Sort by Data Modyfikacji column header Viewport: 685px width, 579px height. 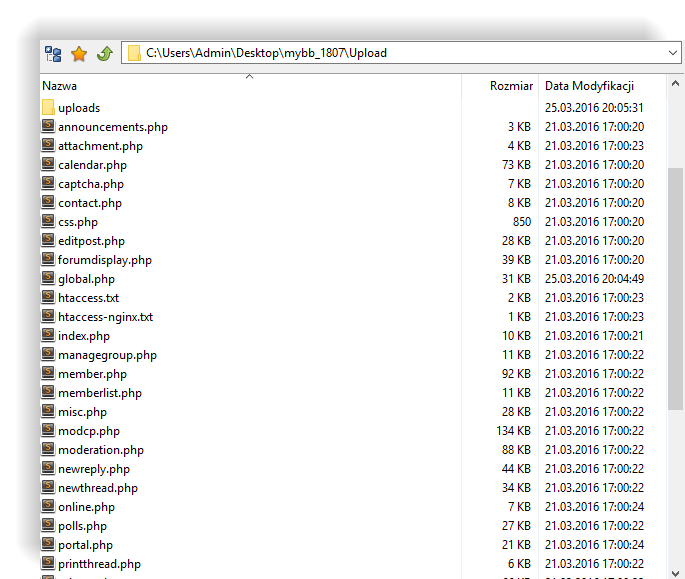tap(589, 86)
